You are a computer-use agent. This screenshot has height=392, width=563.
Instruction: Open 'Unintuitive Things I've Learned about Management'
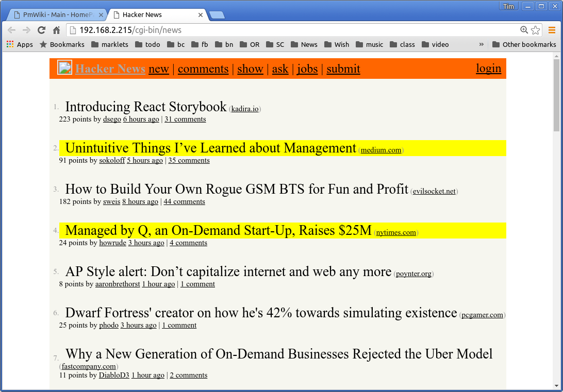click(211, 148)
